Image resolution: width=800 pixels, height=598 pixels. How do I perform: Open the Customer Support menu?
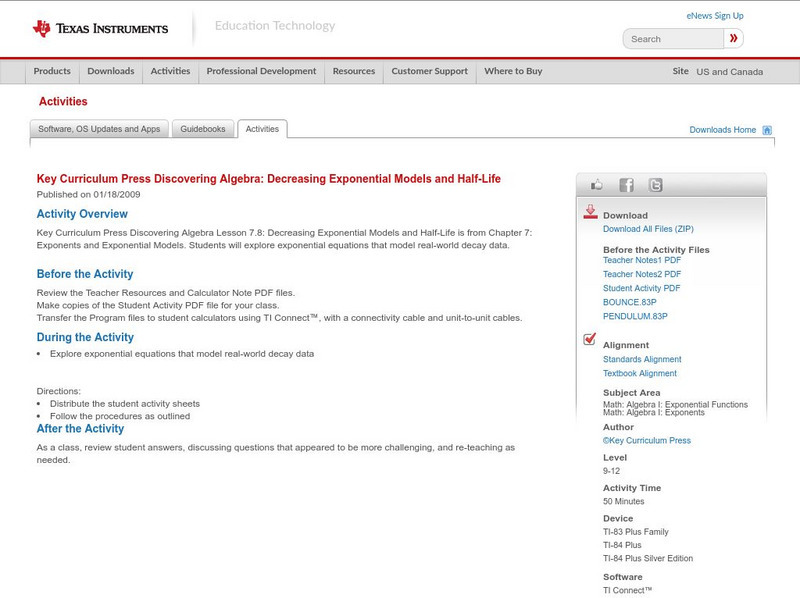(430, 71)
